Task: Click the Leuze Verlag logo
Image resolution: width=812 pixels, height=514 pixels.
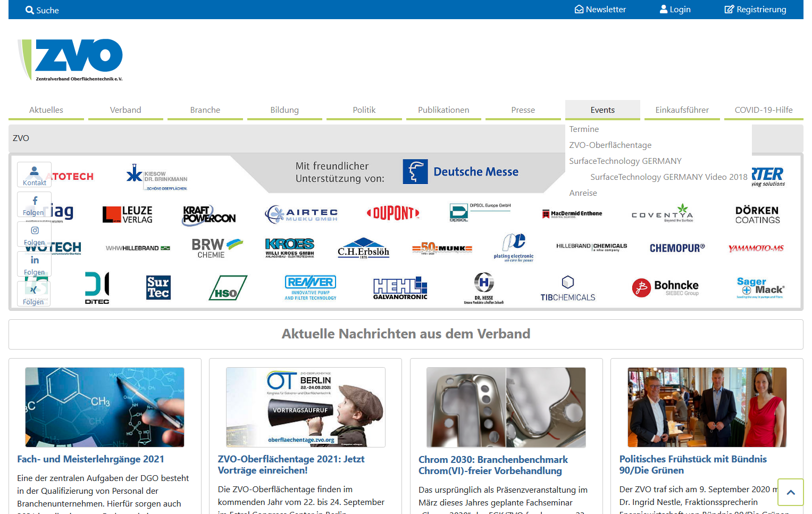Action: tap(128, 214)
